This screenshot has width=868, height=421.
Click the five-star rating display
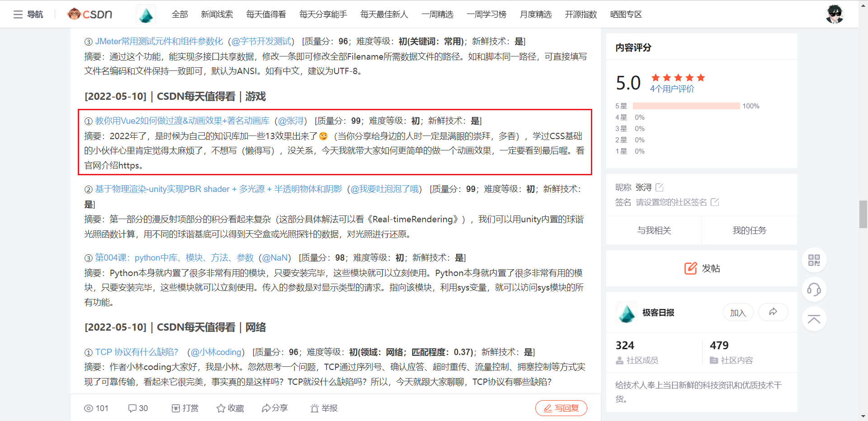(x=678, y=78)
